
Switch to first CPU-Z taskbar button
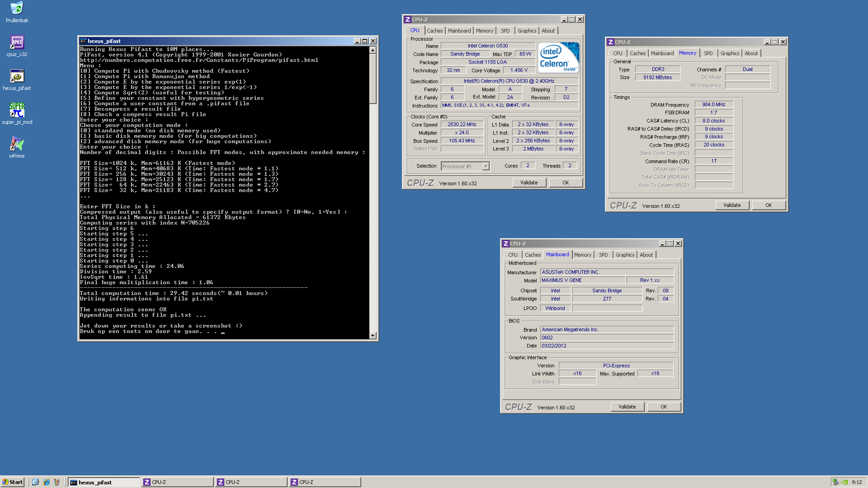[177, 482]
